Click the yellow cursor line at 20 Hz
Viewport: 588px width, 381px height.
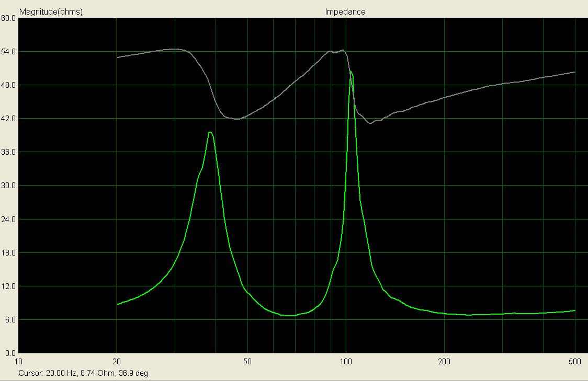coord(117,186)
